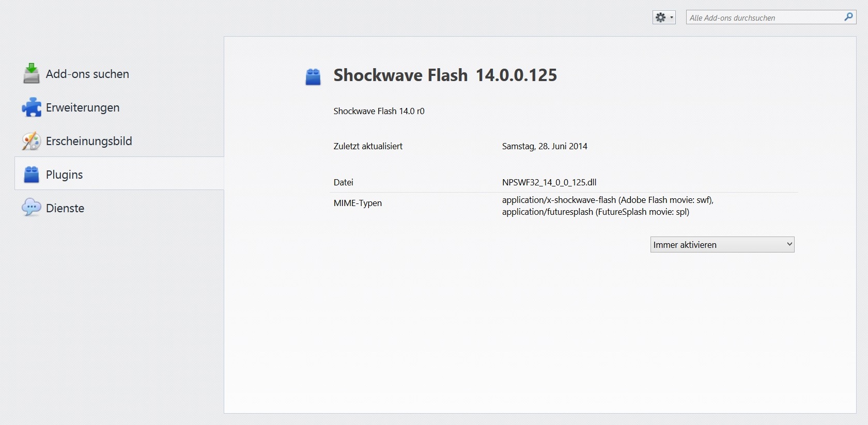This screenshot has height=425, width=868.
Task: Switch to the Dienste category
Action: pos(119,208)
